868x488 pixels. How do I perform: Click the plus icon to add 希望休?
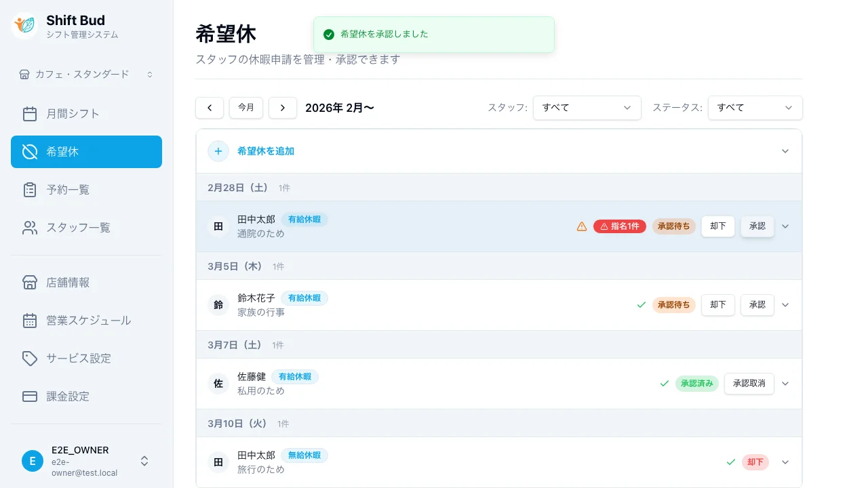coord(218,151)
